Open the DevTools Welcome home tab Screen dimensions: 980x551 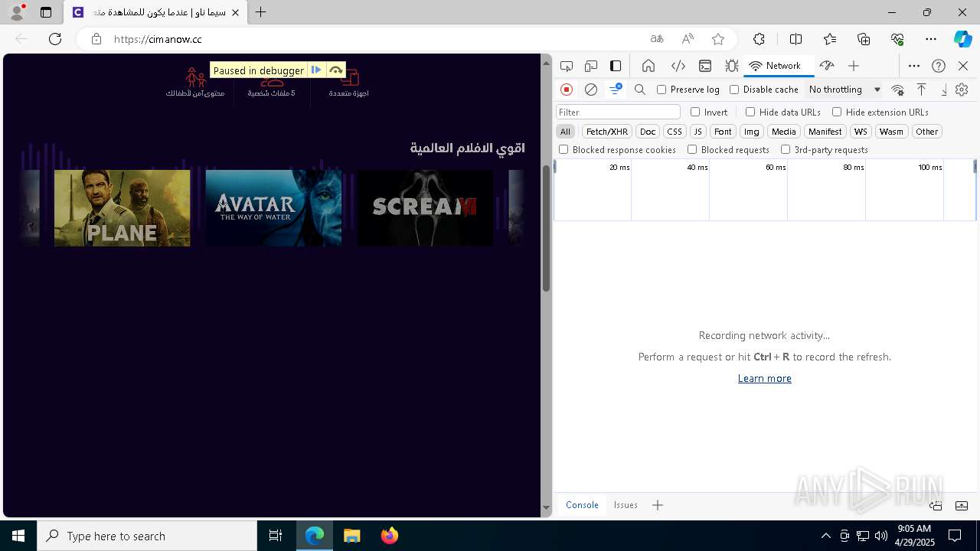click(x=648, y=66)
